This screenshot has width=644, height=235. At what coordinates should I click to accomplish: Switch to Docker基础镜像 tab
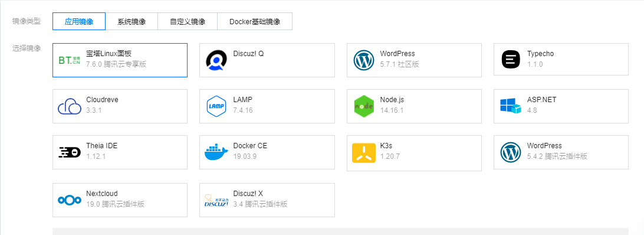(255, 21)
